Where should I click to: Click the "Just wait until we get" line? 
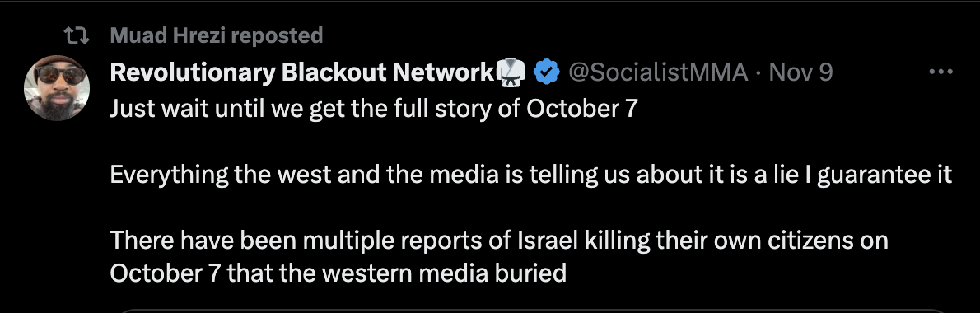point(374,109)
